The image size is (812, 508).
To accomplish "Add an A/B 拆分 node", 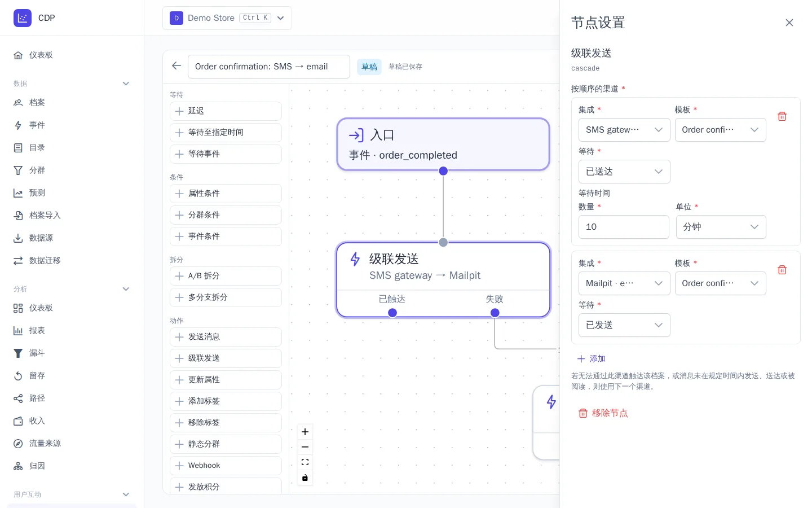I will point(226,276).
